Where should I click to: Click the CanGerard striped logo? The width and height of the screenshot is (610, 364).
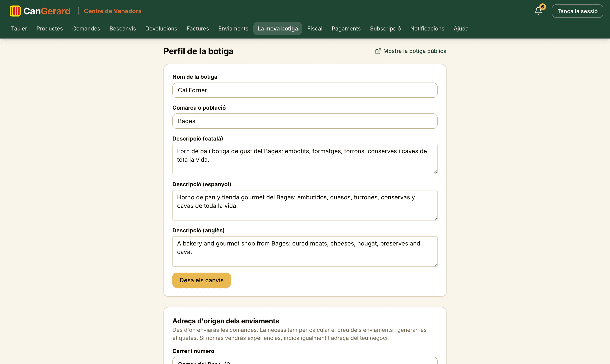15,11
